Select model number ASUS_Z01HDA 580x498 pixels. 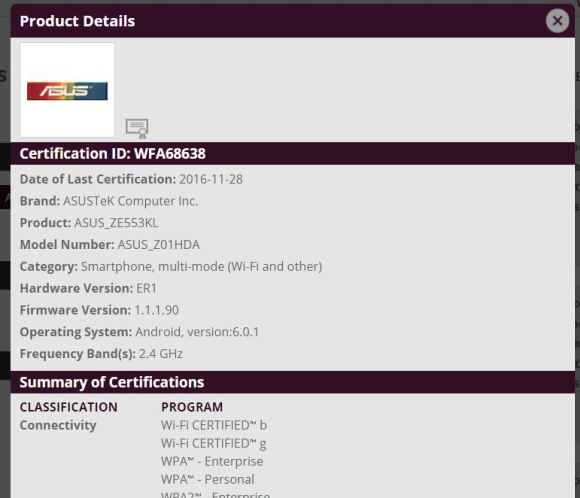coord(159,245)
